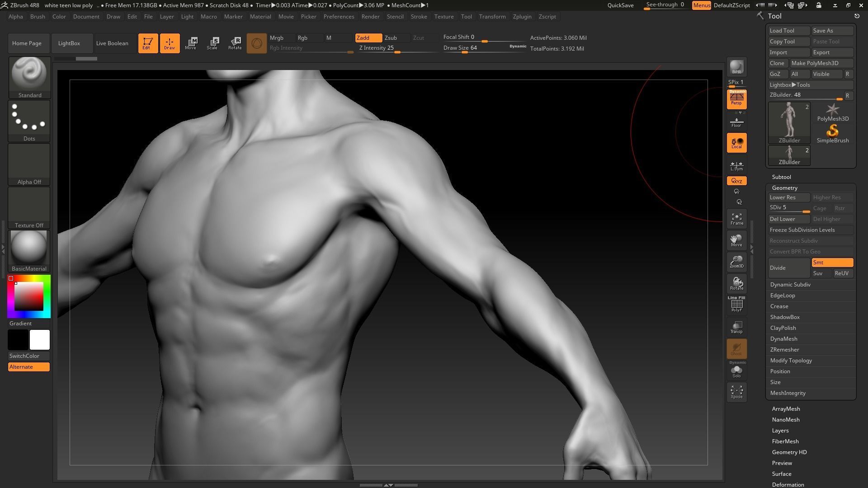The height and width of the screenshot is (488, 868).
Task: Click the right shelf Move hand icon
Action: coord(736,240)
